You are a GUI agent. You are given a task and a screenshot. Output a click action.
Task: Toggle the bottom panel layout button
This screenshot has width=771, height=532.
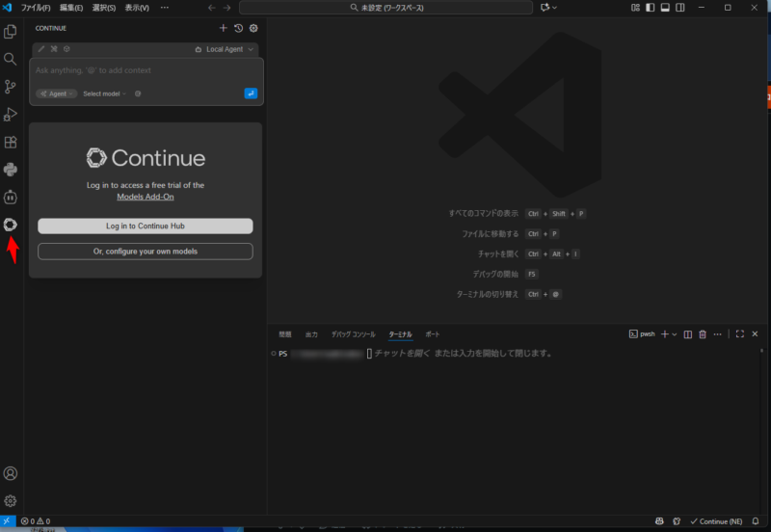click(665, 8)
